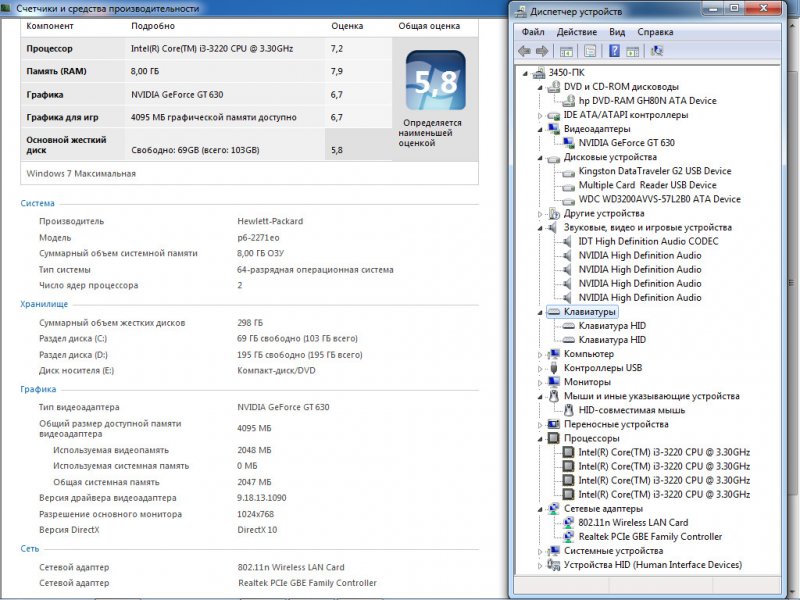Click the blue Help question mark icon
This screenshot has width=800, height=600.
(x=613, y=51)
